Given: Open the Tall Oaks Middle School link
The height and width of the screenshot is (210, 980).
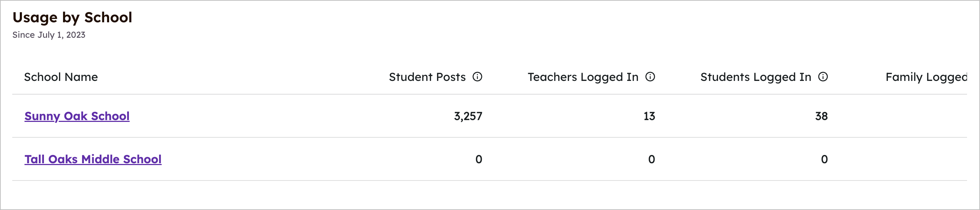Looking at the screenshot, I should pyautogui.click(x=93, y=159).
